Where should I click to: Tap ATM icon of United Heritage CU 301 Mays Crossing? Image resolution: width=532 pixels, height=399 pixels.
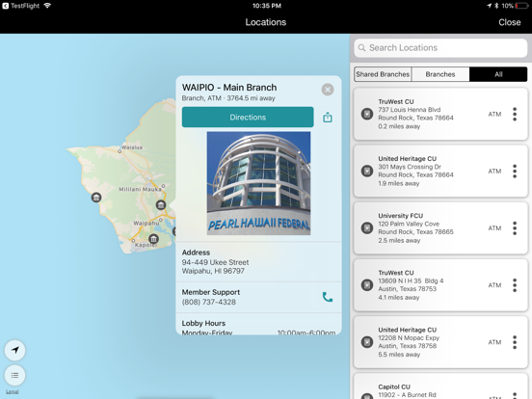pyautogui.click(x=367, y=171)
